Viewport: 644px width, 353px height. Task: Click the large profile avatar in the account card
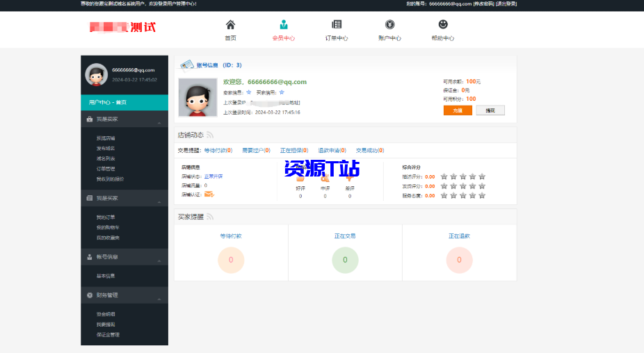point(198,98)
